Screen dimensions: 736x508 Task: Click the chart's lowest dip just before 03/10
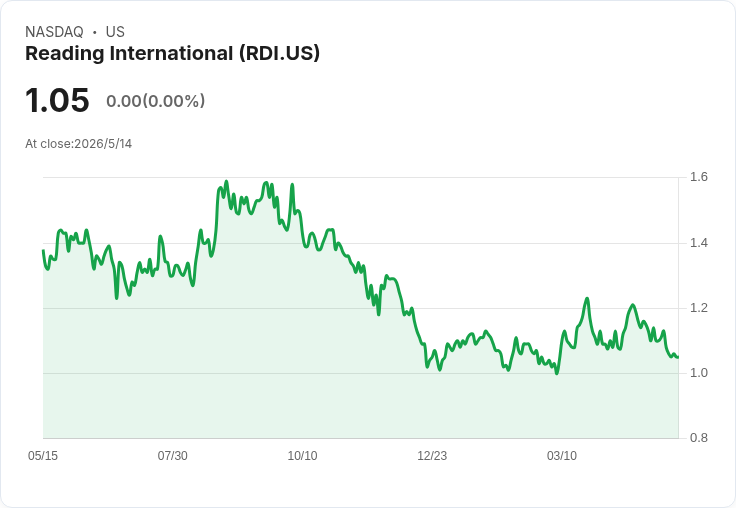coord(557,373)
